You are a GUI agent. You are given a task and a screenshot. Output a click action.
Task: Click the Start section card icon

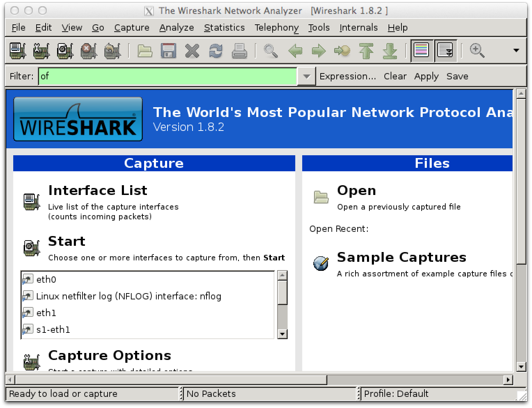tap(32, 248)
